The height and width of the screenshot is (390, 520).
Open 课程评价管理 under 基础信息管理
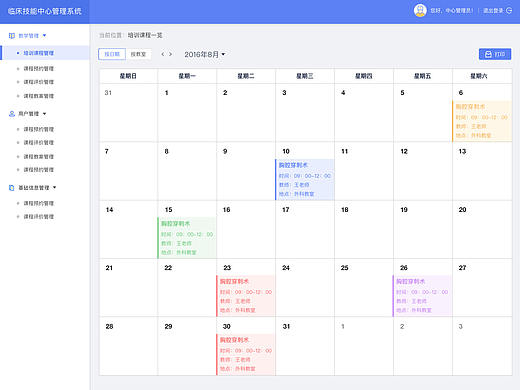39,217
